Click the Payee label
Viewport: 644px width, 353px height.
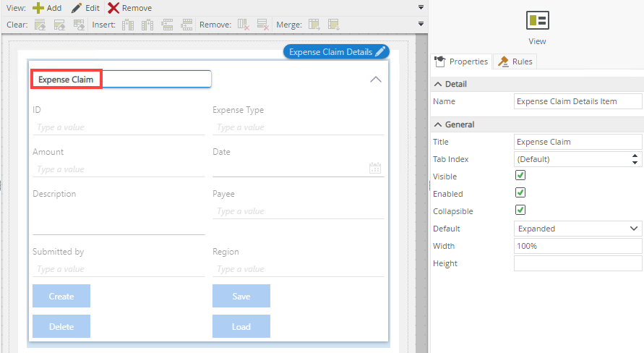tap(223, 194)
